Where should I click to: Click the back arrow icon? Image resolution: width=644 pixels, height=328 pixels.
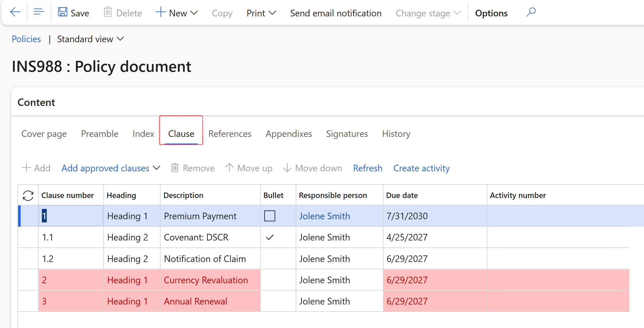point(15,12)
